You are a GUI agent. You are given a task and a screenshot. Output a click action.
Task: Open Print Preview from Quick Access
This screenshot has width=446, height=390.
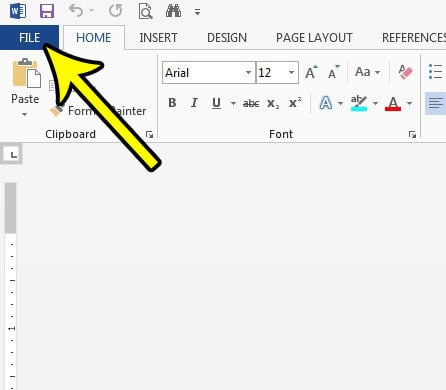145,11
